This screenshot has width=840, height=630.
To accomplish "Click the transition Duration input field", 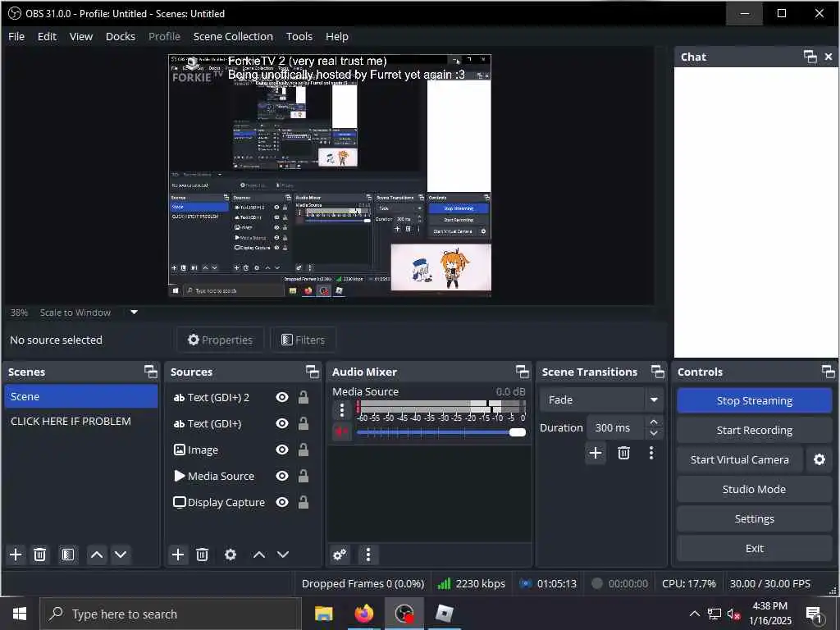I will coord(616,427).
